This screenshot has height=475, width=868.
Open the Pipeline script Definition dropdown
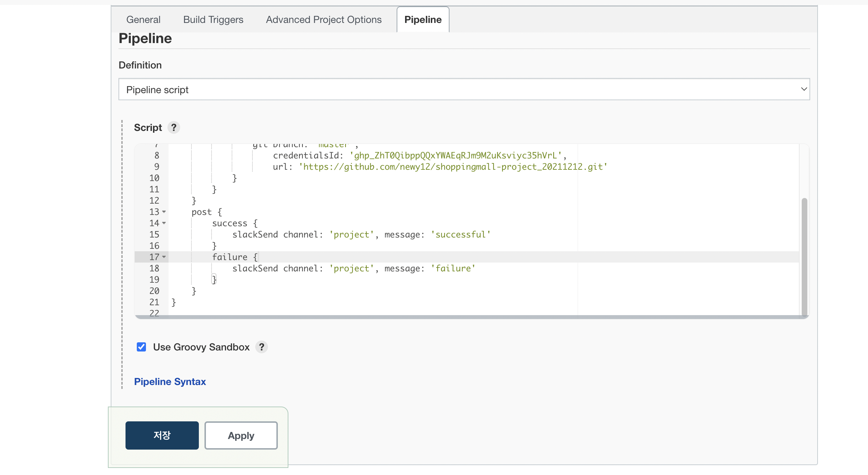point(464,89)
